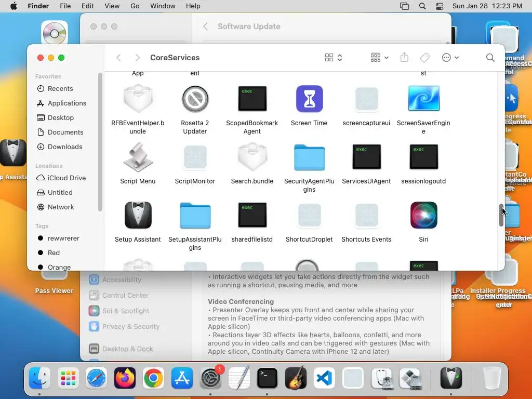Open the File menu

pyautogui.click(x=65, y=6)
